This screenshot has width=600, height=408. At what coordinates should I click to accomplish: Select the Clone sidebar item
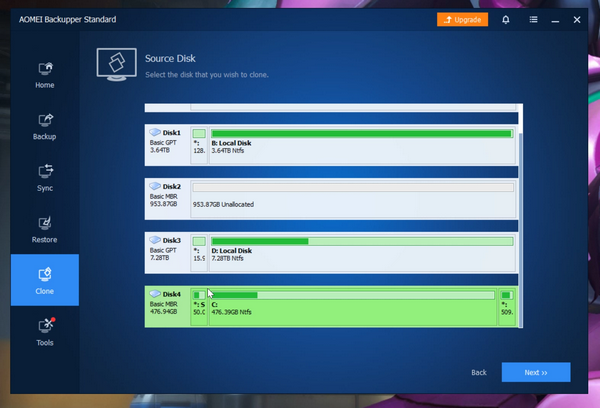[x=44, y=280]
